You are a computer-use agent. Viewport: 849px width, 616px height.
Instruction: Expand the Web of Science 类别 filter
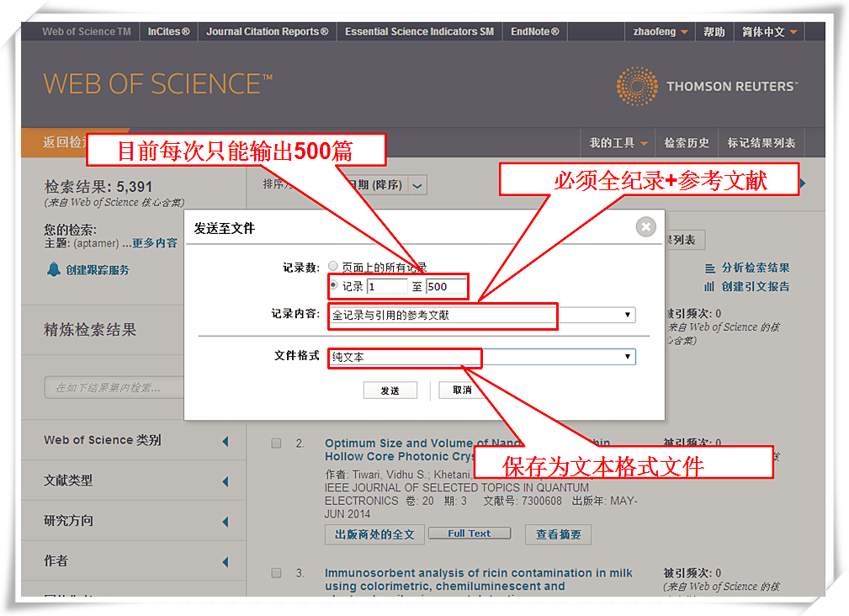point(226,442)
